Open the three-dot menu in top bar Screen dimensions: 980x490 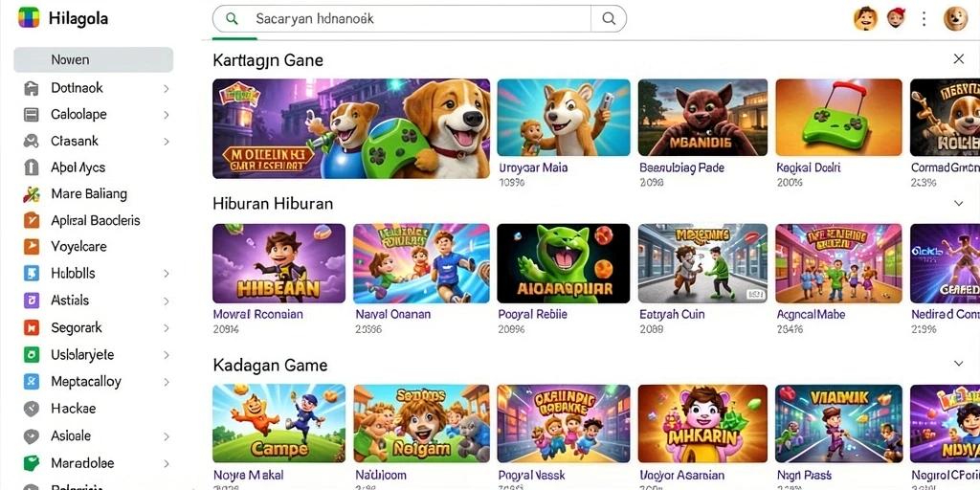[924, 19]
